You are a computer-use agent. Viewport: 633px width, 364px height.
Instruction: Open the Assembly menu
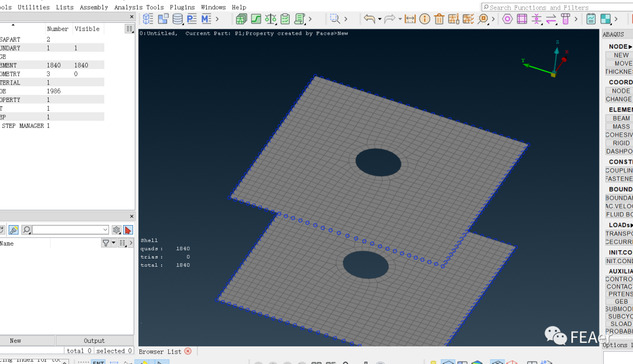tap(94, 7)
